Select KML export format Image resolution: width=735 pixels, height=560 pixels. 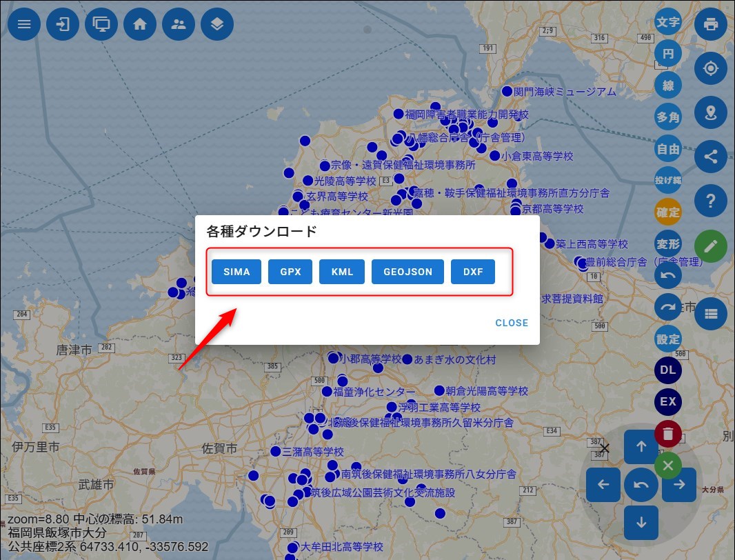(341, 272)
